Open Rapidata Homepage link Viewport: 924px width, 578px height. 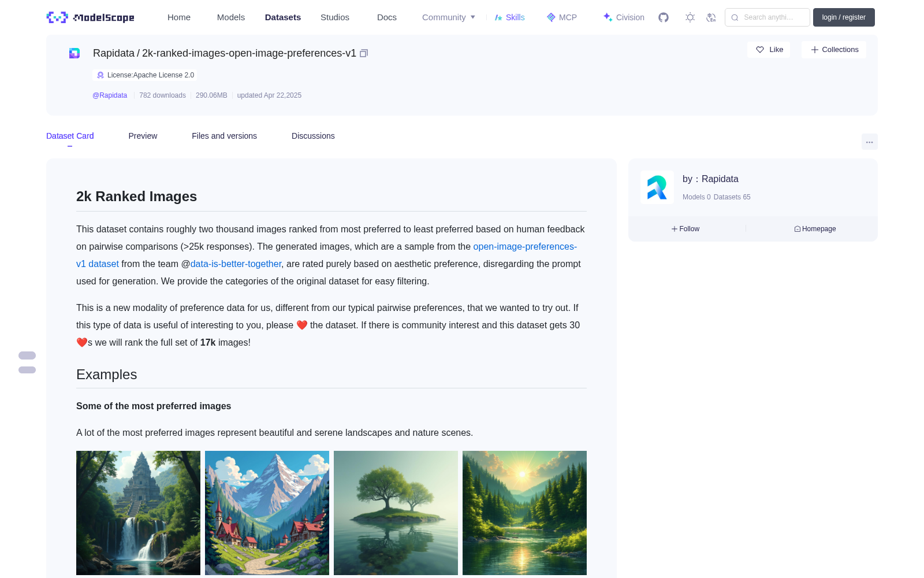(x=815, y=229)
